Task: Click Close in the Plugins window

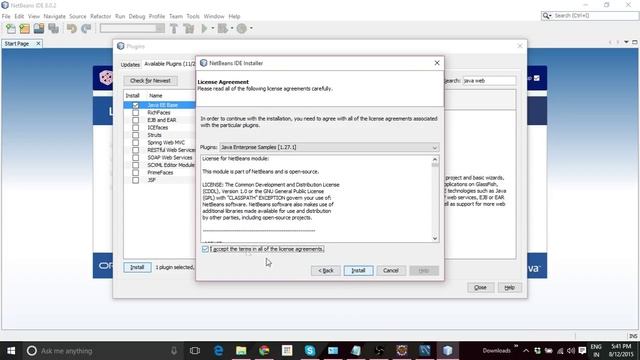Action: [480, 288]
